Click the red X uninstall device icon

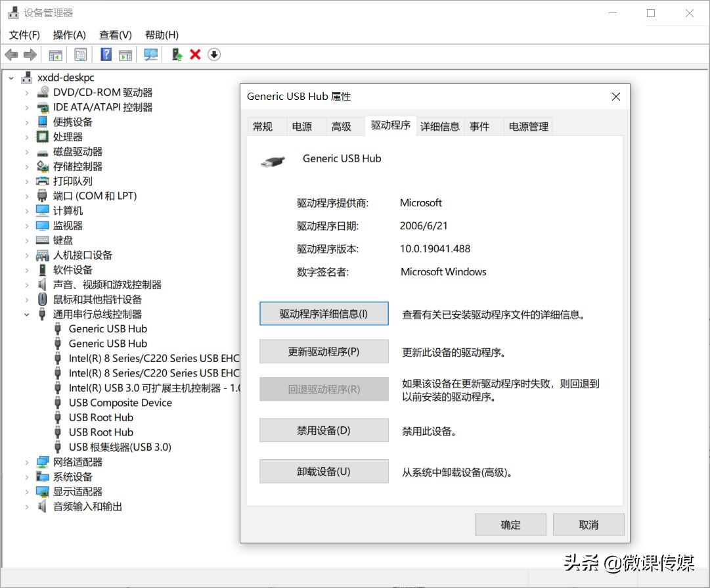194,55
